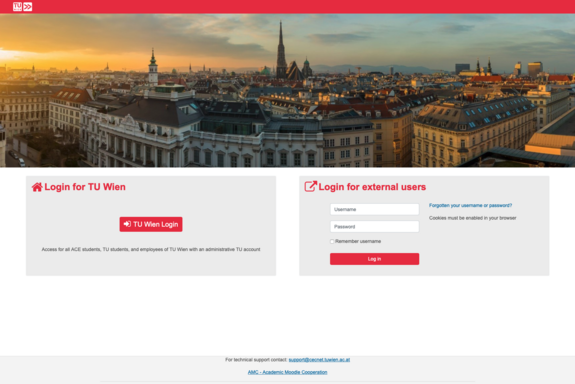
Task: Focus the Password input field
Action: 374,227
